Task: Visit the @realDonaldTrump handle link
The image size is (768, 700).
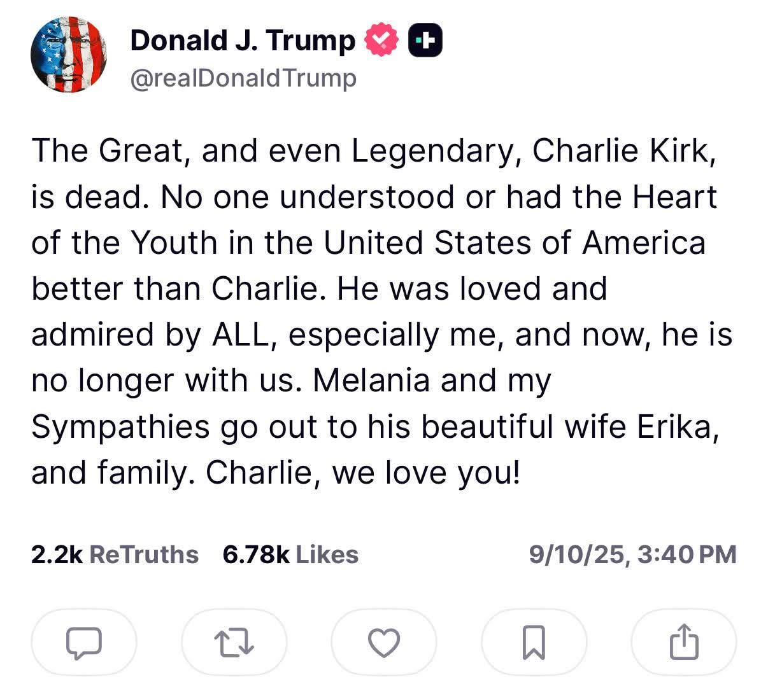Action: click(x=243, y=78)
